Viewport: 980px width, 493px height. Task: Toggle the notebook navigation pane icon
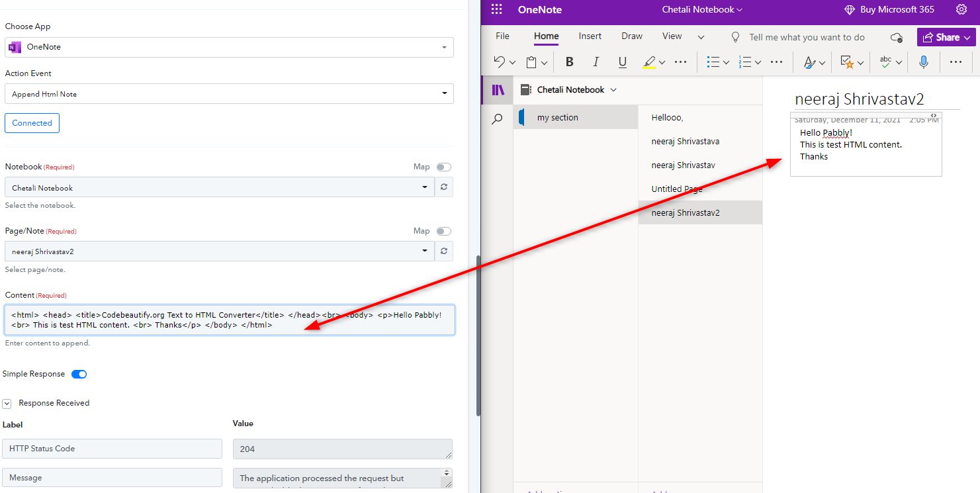click(x=498, y=90)
